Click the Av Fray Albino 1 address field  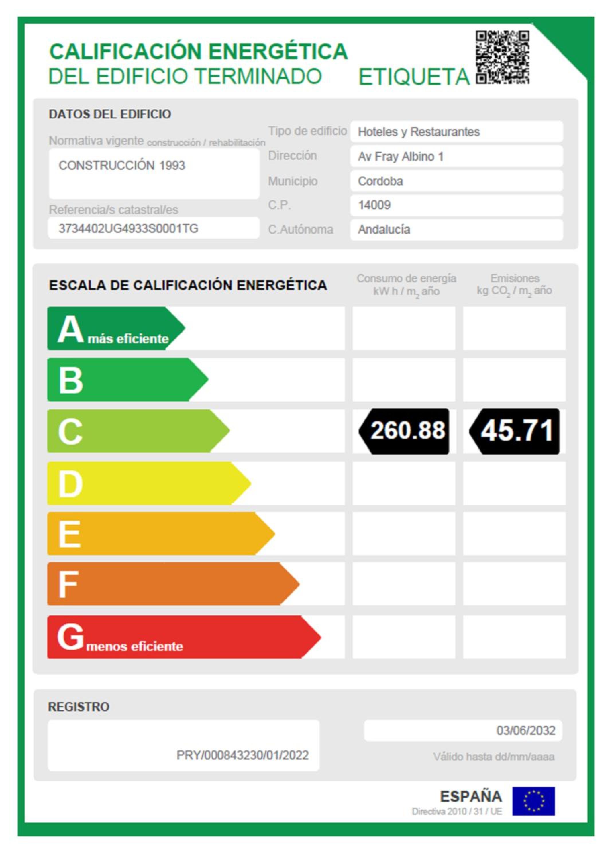[x=456, y=156]
